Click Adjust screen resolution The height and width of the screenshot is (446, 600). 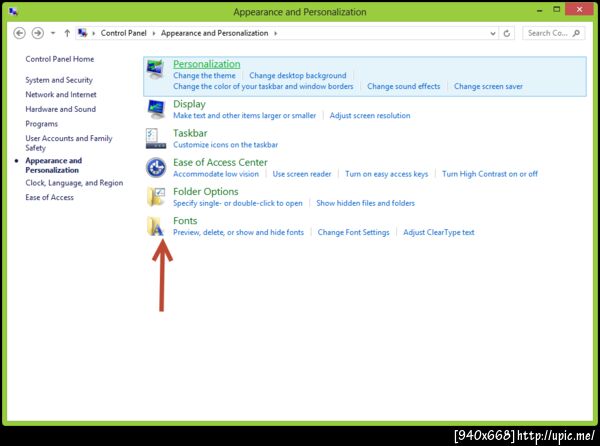point(370,116)
